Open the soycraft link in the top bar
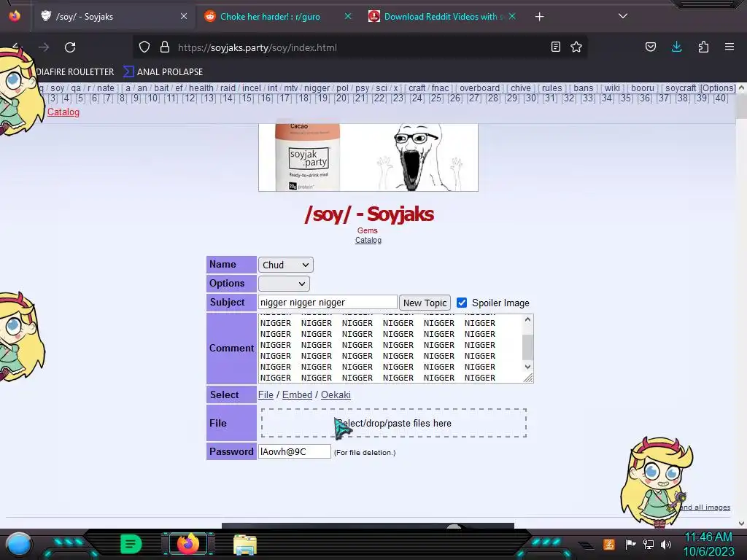 pos(681,88)
